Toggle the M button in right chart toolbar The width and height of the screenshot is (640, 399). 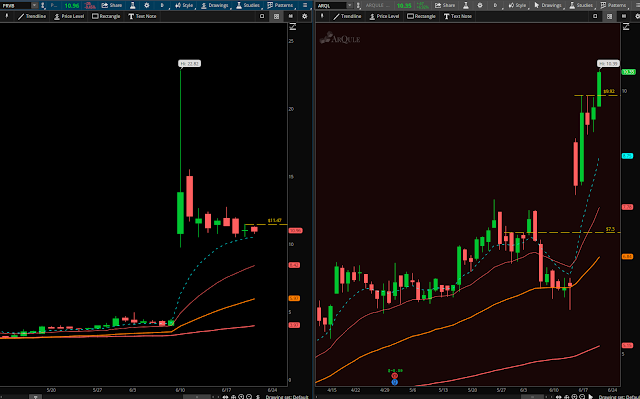(624, 16)
